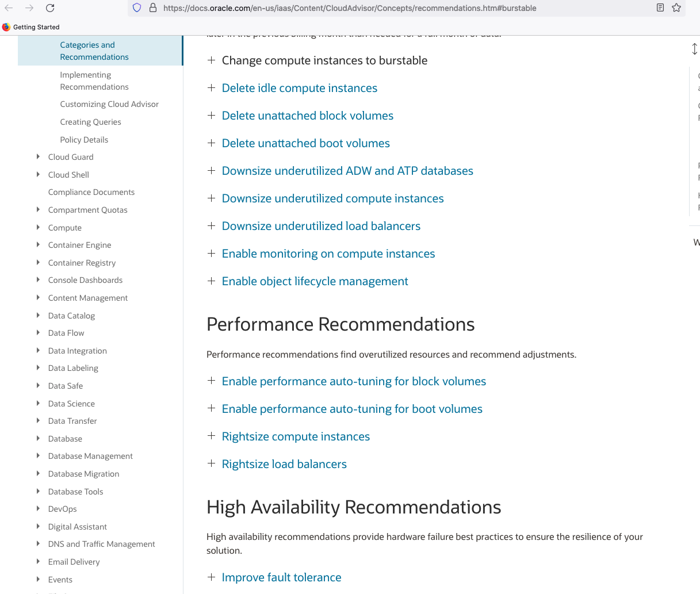The image size is (700, 594).
Task: Click the Getting Started bookmark favicon
Action: pos(6,26)
